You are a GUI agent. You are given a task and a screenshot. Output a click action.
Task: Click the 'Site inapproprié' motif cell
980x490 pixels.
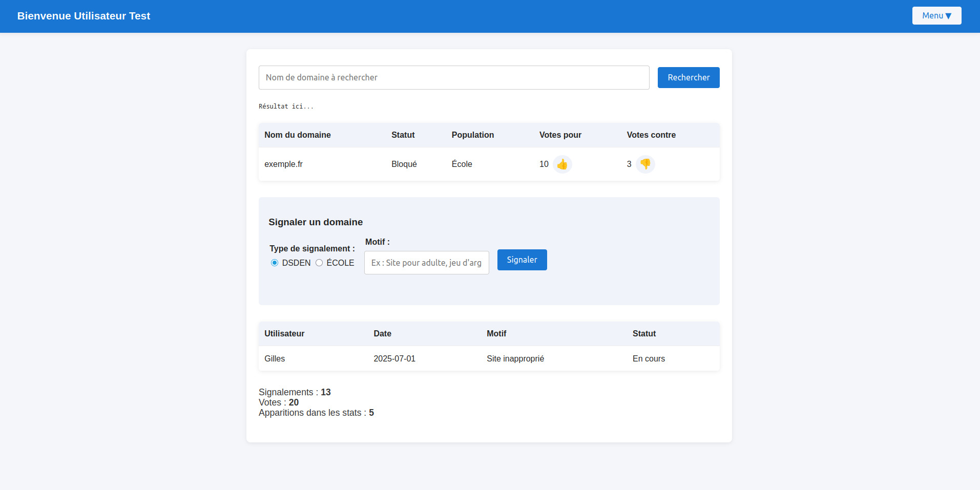coord(515,359)
